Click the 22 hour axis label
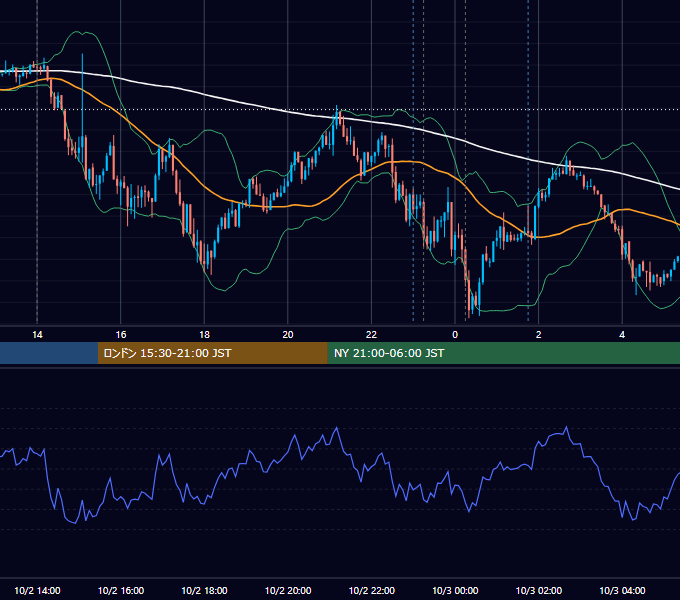 coord(372,335)
